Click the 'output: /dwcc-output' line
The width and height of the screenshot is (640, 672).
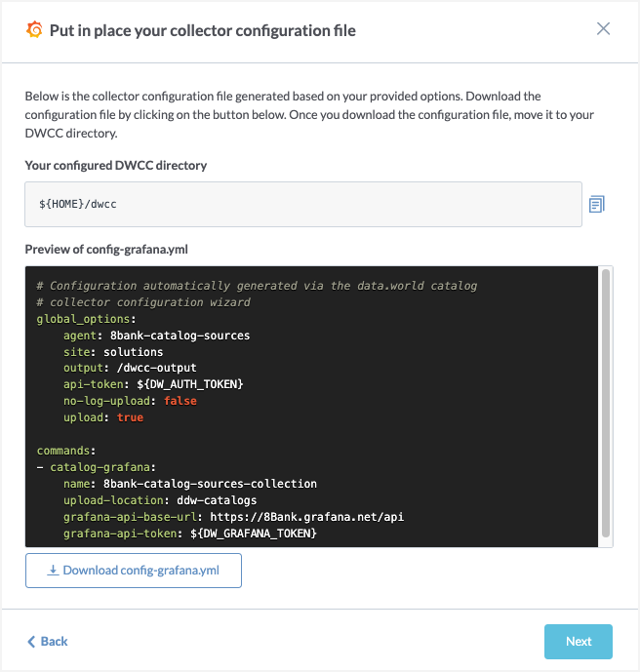click(x=130, y=368)
